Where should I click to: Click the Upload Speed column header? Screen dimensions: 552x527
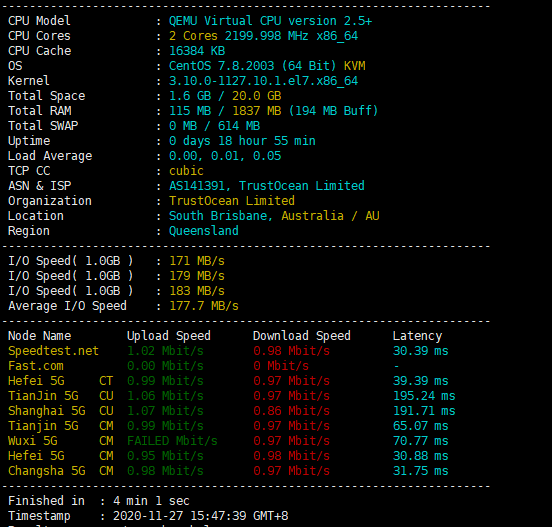tap(169, 336)
